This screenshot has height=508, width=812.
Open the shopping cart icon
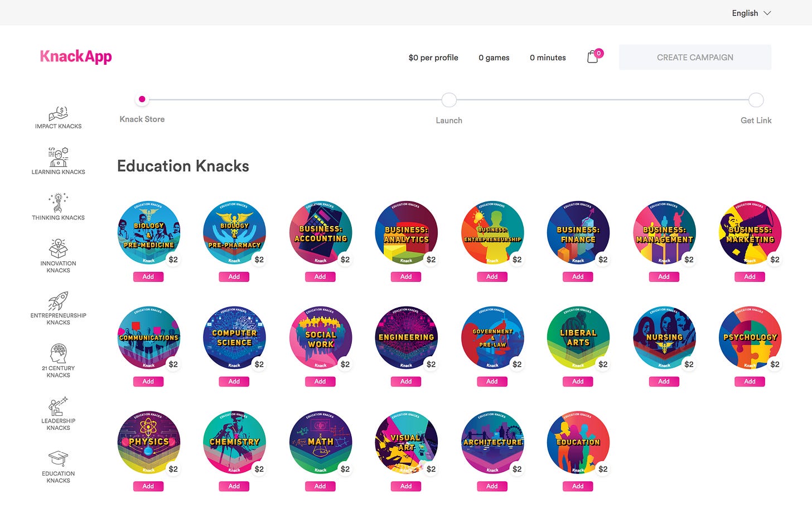click(x=593, y=57)
